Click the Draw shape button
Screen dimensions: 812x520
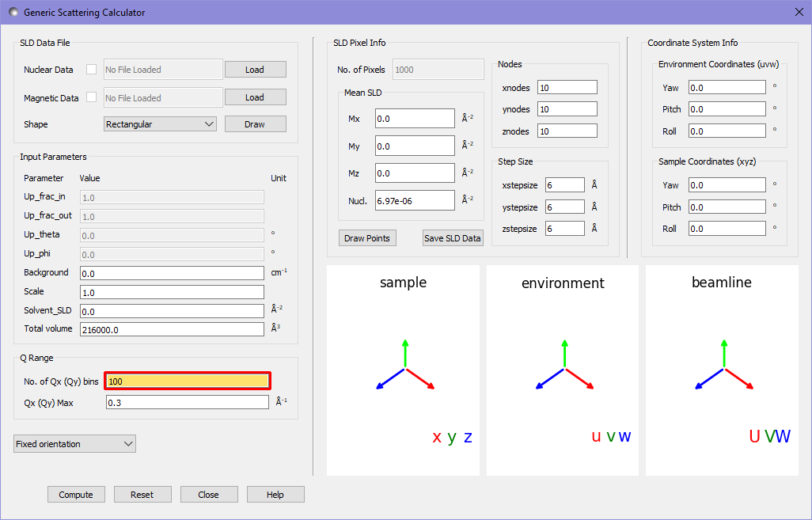255,124
